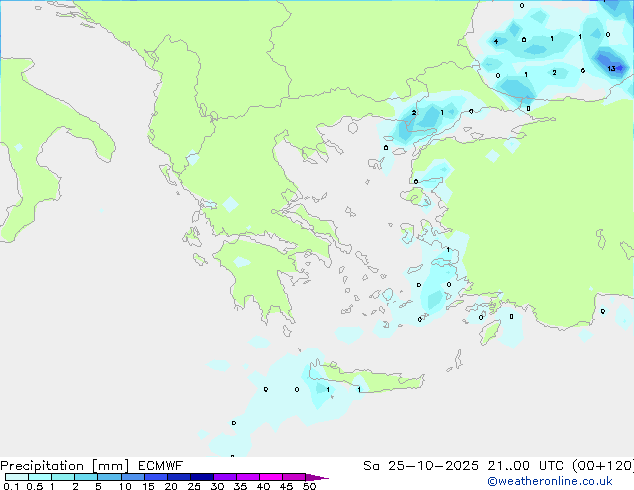Click the weatheronline.co.uk copyright link

pos(549,481)
